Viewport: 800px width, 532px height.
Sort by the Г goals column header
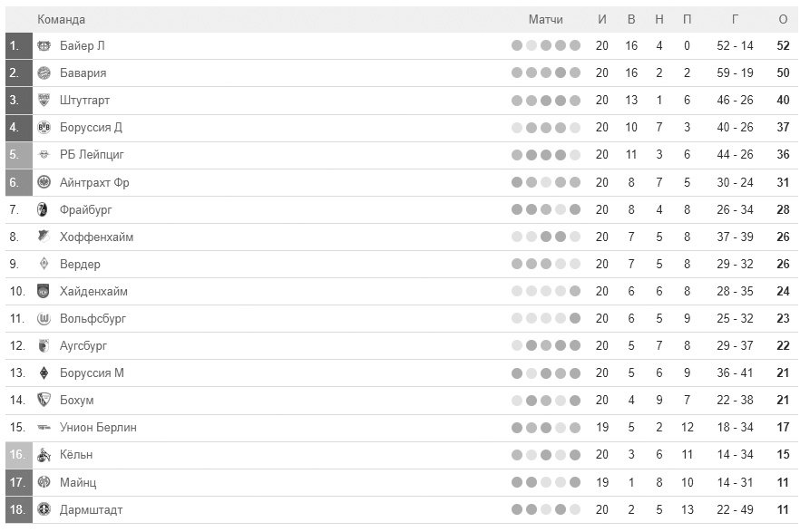click(735, 19)
